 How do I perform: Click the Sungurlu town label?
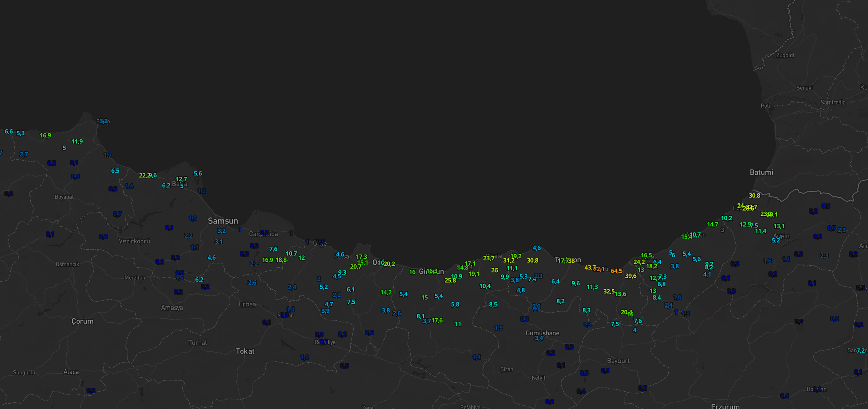pos(24,372)
